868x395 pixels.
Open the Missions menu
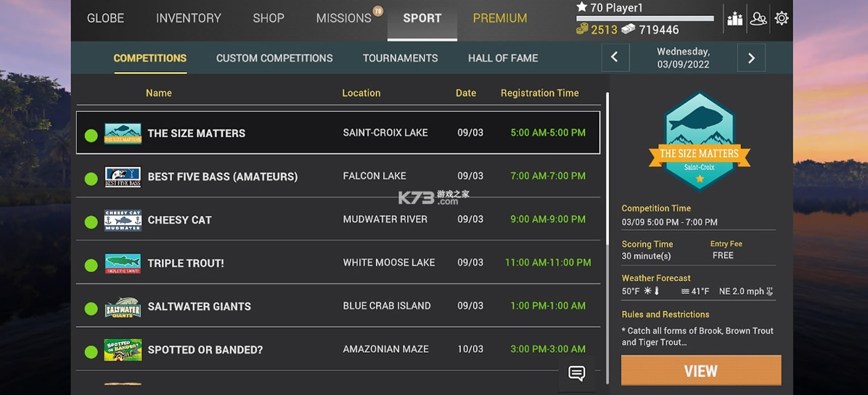coord(343,18)
